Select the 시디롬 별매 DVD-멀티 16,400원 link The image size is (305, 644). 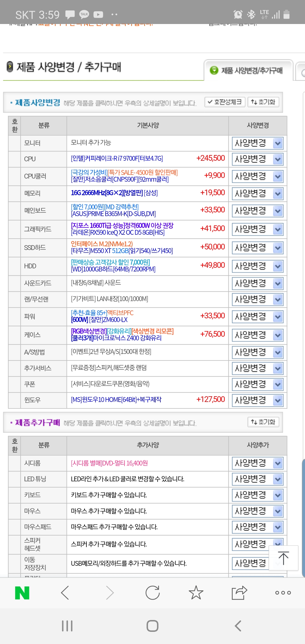point(109,463)
